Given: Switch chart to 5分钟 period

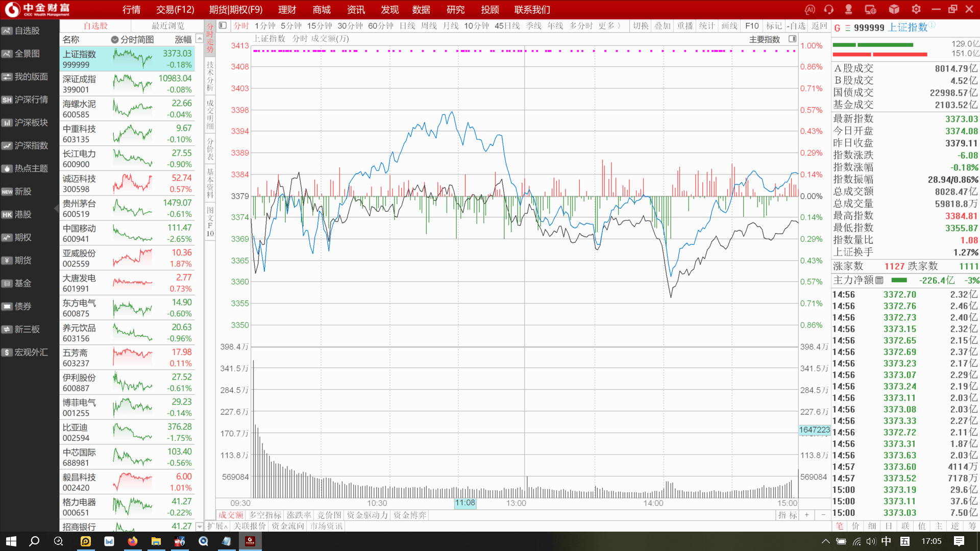Looking at the screenshot, I should [x=291, y=26].
